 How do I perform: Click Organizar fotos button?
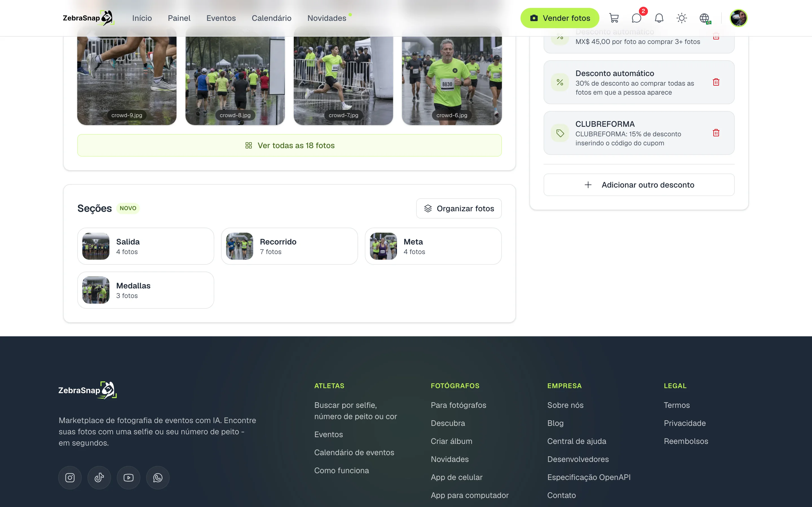coord(459,208)
